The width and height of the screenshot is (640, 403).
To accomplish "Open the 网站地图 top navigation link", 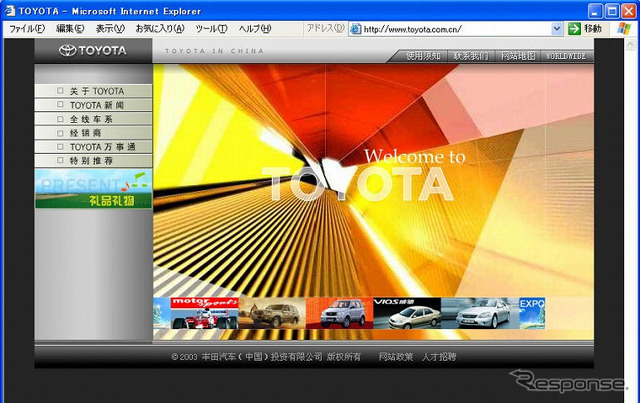I will pos(518,56).
